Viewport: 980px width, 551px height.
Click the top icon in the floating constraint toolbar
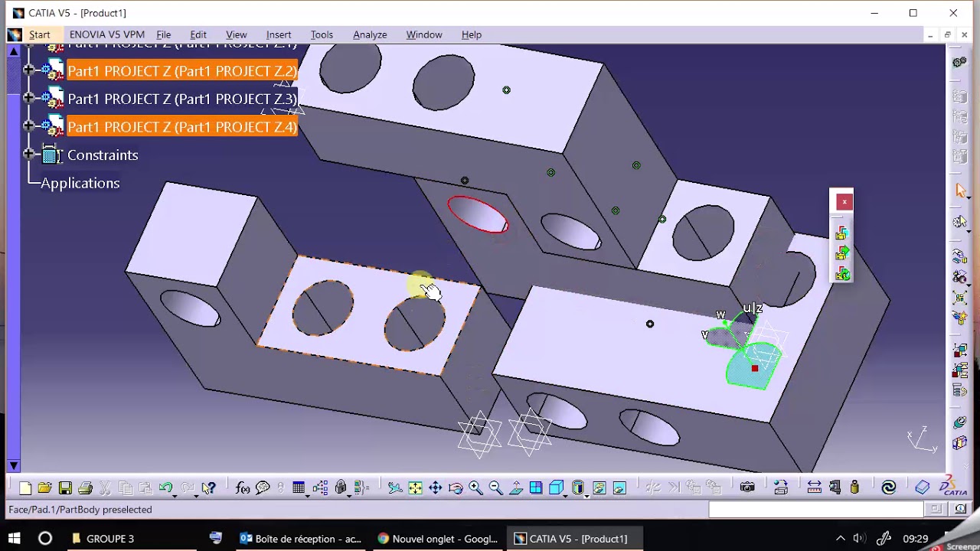842,233
